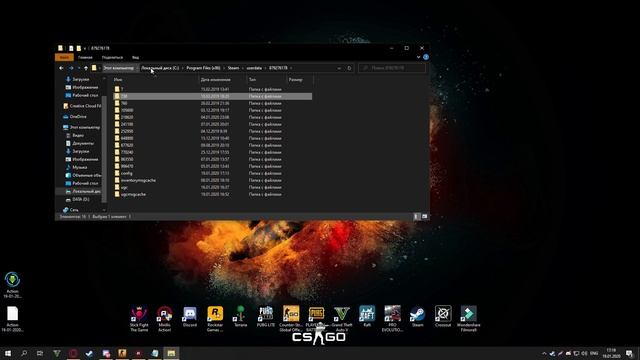
Task: Open the Вид ribbon tab
Action: click(135, 58)
